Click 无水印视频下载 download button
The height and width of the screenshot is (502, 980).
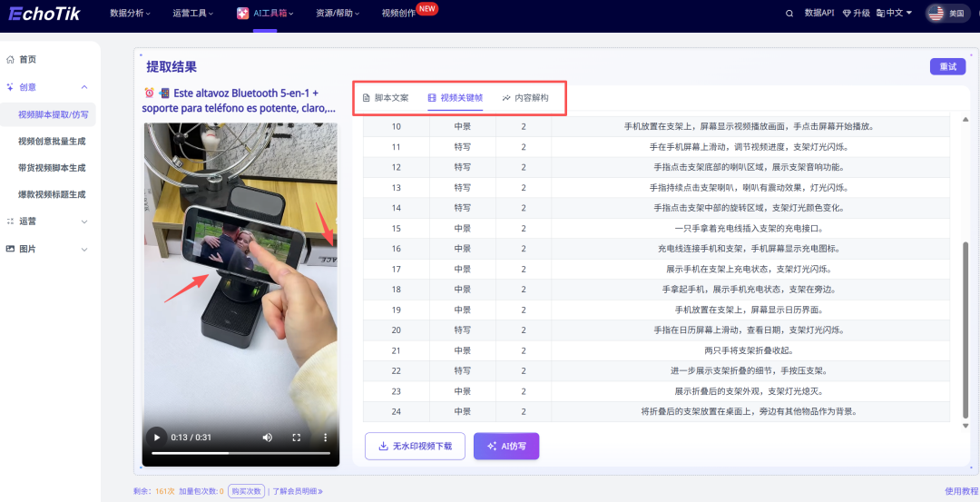[x=415, y=446]
